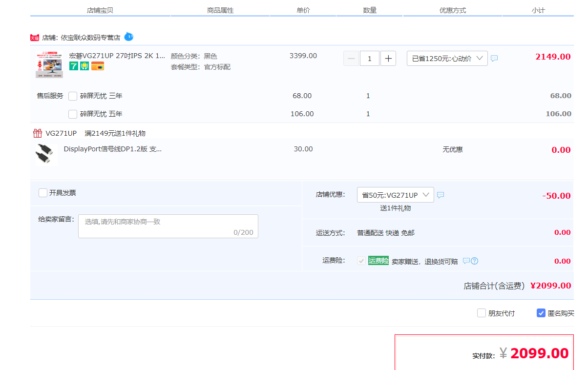Click the 106.00 price of the five-year service
This screenshot has height=370, width=588.
coord(302,114)
